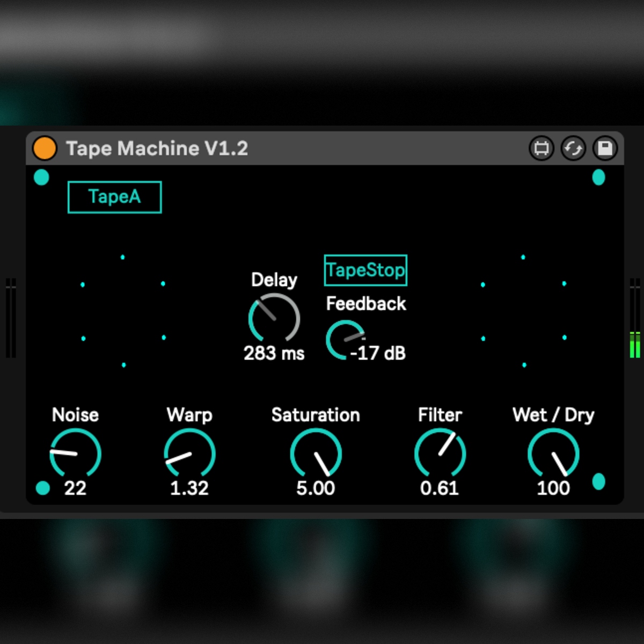The height and width of the screenshot is (644, 644).
Task: Click the Filter label
Action: coord(440,415)
